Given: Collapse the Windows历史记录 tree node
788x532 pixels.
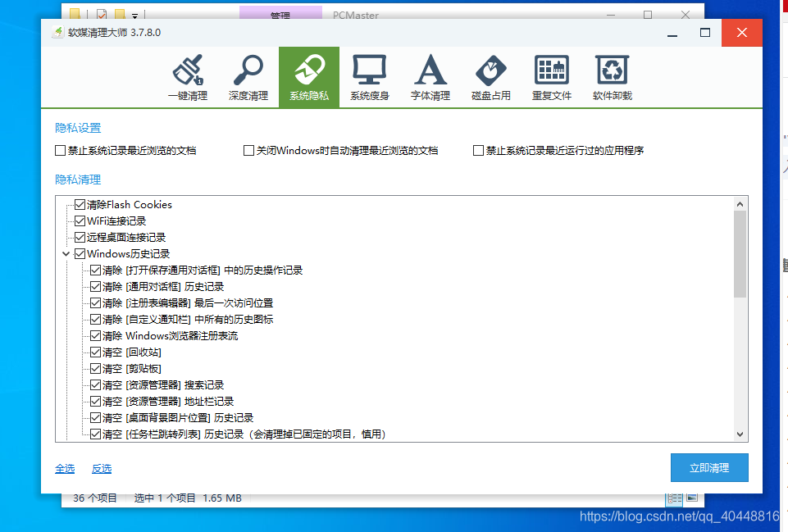Looking at the screenshot, I should [66, 253].
